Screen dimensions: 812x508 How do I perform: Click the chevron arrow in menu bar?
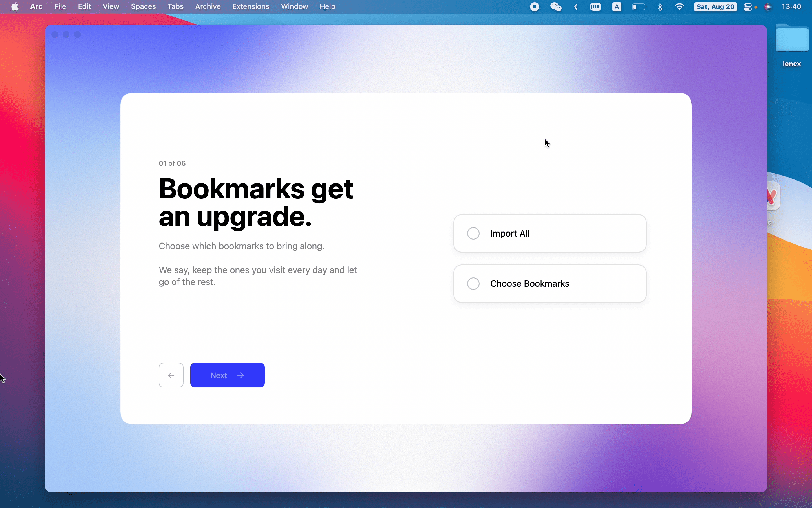[576, 7]
